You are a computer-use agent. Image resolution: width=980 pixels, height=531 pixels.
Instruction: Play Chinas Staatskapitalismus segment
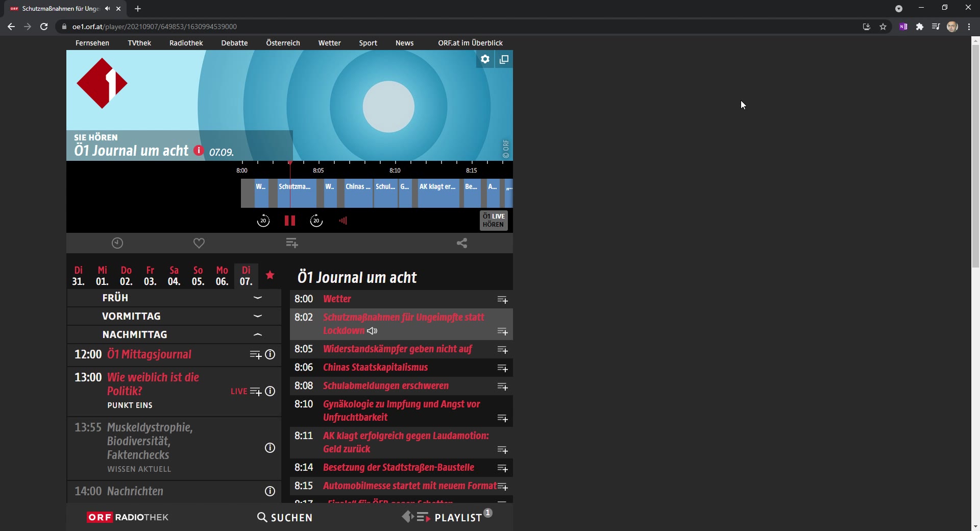(376, 367)
